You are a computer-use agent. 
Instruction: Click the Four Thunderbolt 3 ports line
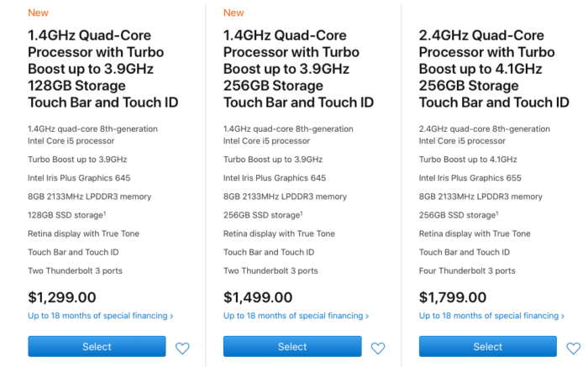(467, 270)
